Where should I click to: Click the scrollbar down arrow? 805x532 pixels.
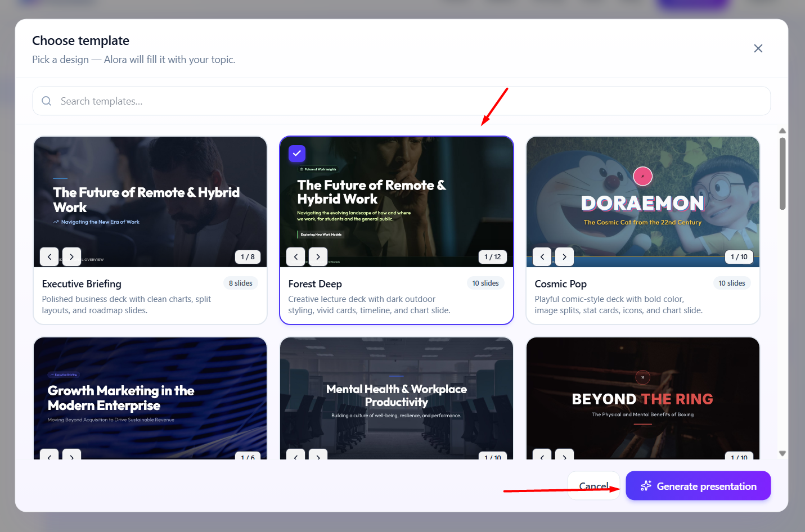pyautogui.click(x=782, y=453)
